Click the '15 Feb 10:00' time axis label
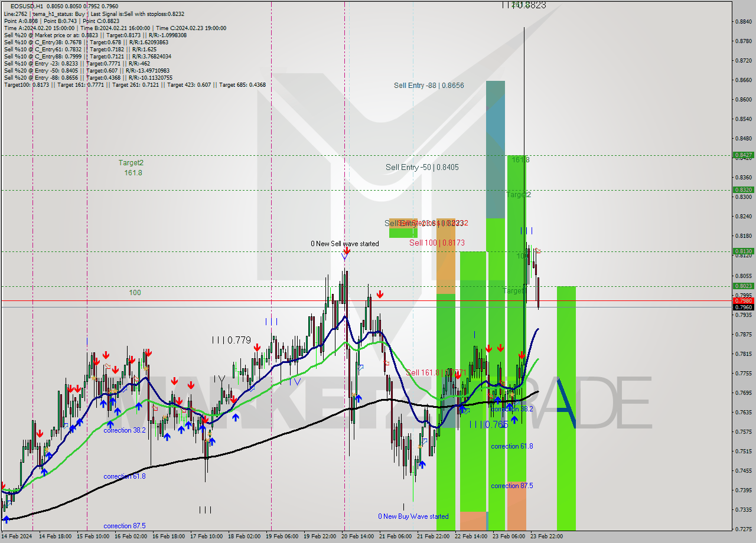This screenshot has height=543, width=756. pos(93,537)
